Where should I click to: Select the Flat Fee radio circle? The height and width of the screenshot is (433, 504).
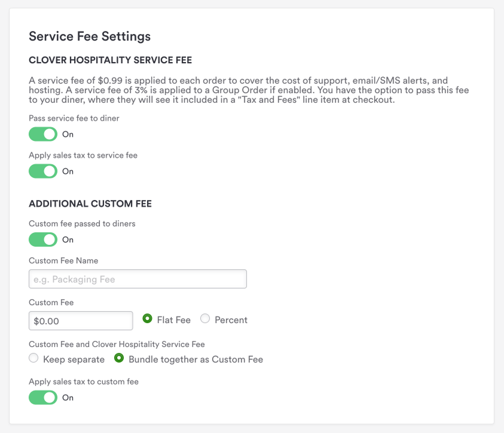tap(148, 319)
